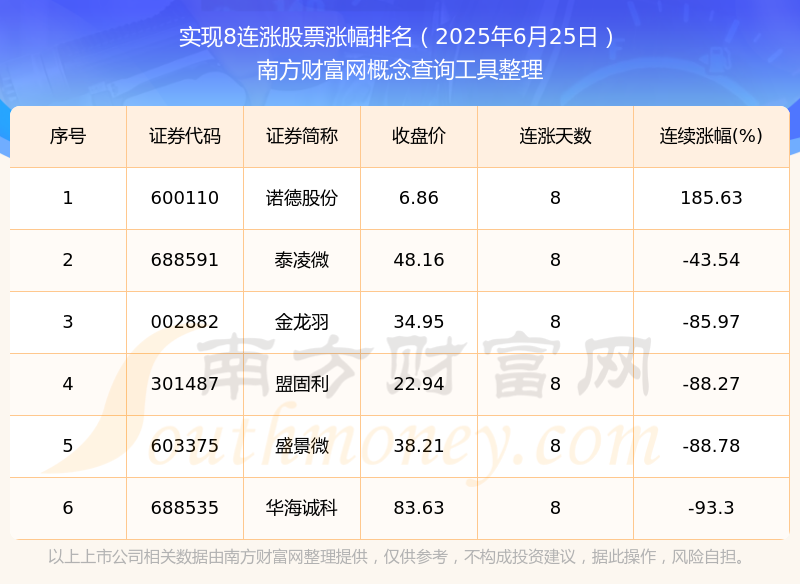The image size is (800, 584).
Task: Click closing price 38.21
Action: point(419,446)
